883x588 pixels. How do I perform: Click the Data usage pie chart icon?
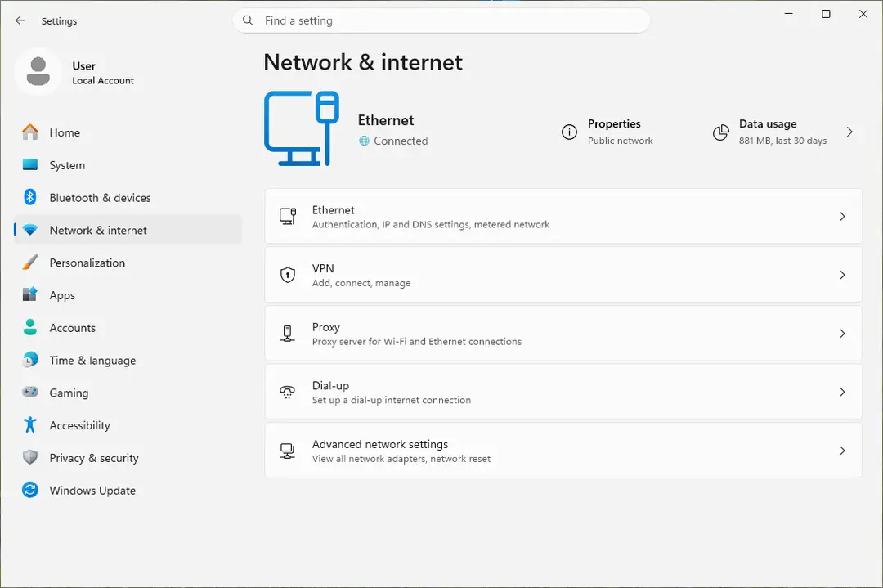click(x=721, y=132)
